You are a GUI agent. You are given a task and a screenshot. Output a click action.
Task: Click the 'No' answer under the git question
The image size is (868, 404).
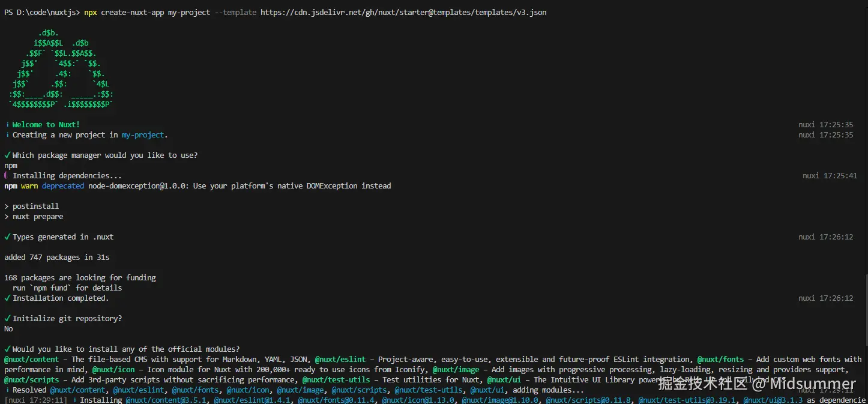point(8,329)
